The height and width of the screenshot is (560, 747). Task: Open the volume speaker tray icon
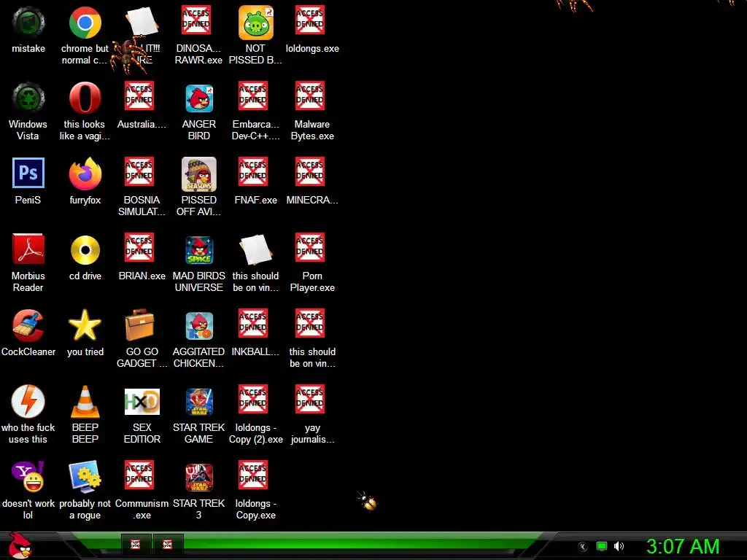pos(619,546)
